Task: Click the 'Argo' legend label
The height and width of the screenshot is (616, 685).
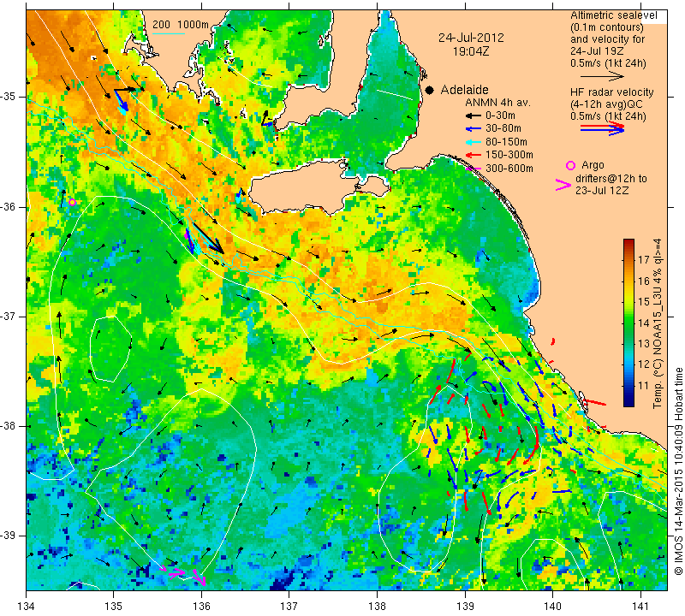Action: click(593, 165)
